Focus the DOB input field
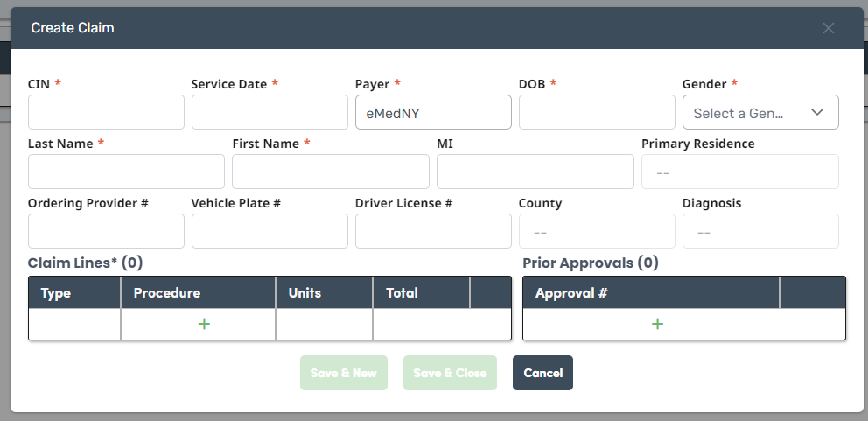This screenshot has width=868, height=421. (597, 112)
